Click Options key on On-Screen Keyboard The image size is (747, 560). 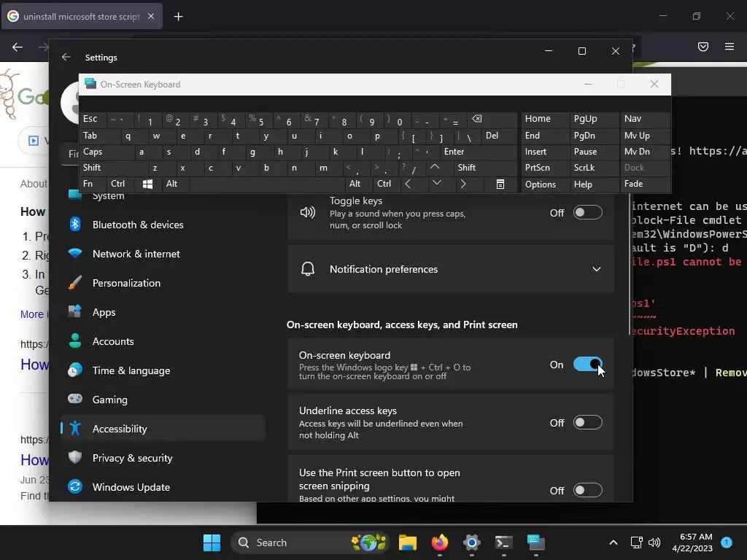(x=545, y=184)
